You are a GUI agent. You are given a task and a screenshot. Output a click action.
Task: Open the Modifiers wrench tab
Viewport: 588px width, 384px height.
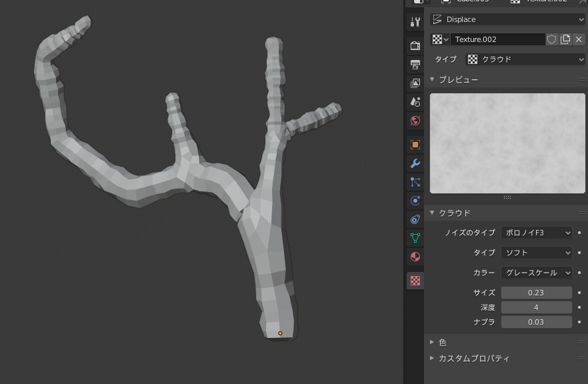click(x=415, y=163)
